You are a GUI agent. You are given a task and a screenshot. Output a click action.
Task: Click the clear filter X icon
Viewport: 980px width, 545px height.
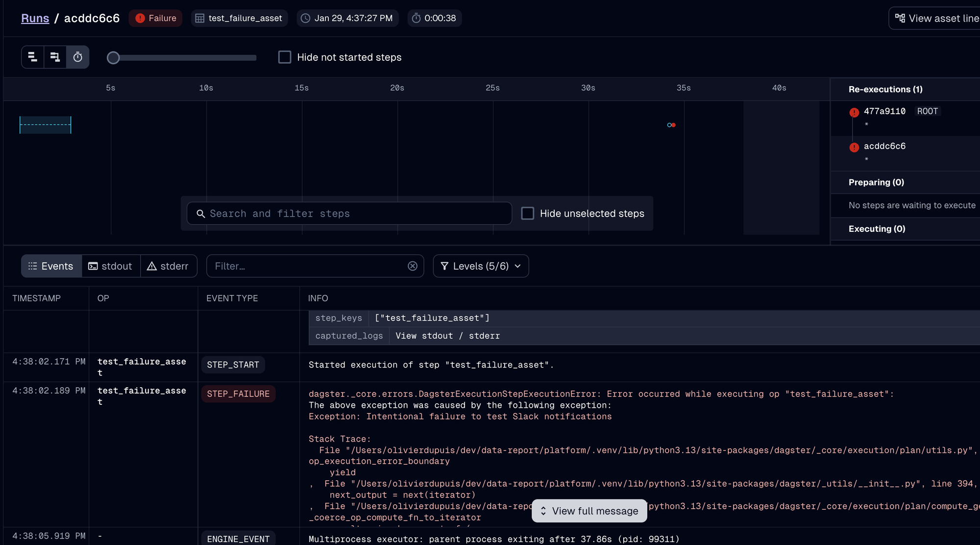413,266
